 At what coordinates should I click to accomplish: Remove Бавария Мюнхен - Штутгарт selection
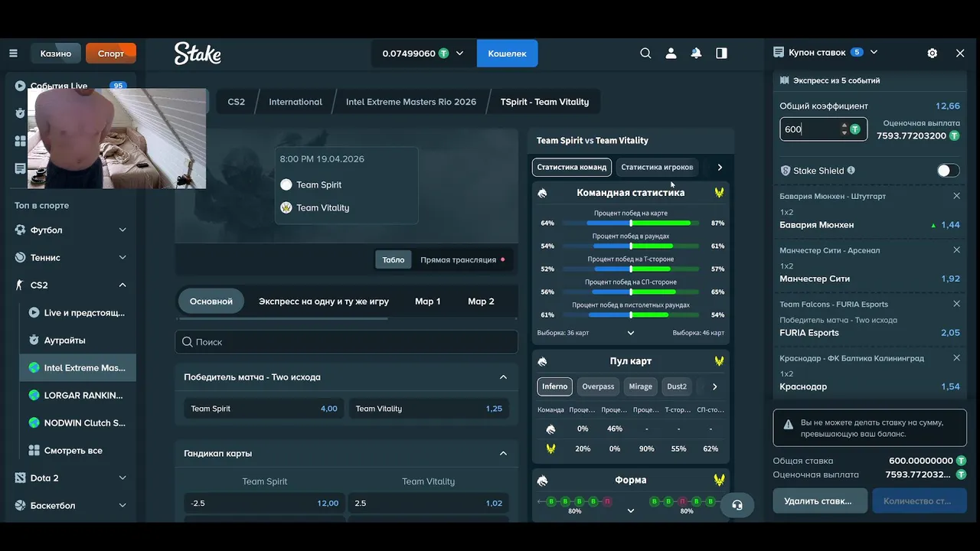[956, 196]
